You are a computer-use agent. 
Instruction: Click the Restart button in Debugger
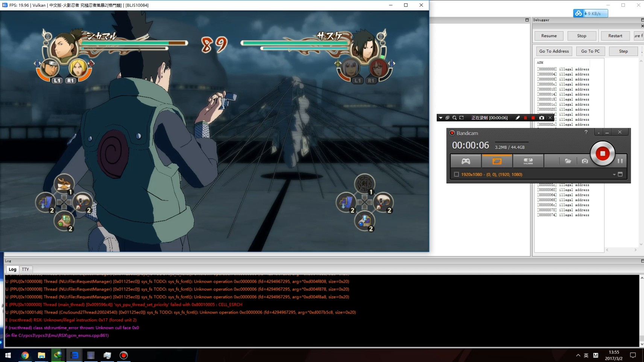[615, 36]
